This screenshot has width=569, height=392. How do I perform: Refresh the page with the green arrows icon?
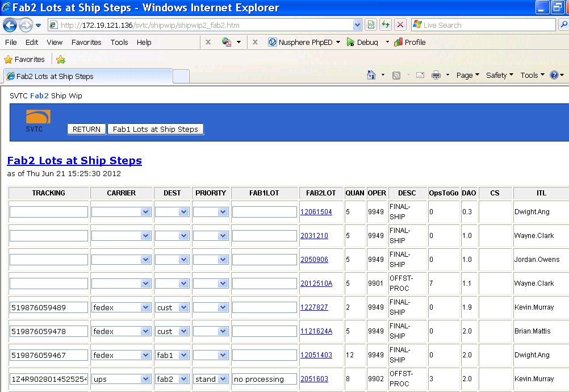tap(386, 24)
